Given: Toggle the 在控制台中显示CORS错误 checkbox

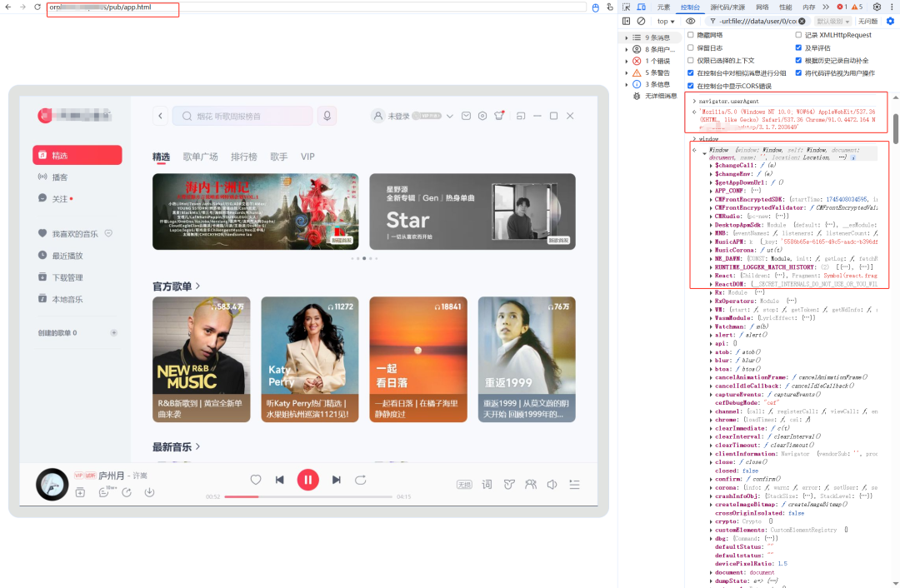Looking at the screenshot, I should point(691,86).
